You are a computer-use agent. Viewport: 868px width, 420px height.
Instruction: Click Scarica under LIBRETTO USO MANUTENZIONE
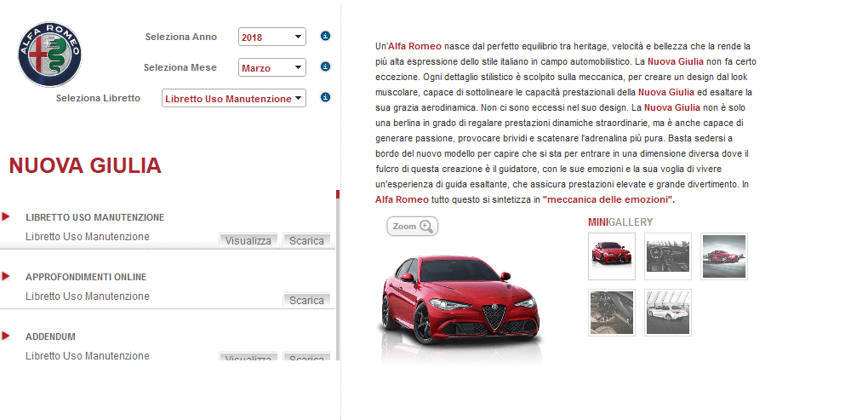(306, 240)
